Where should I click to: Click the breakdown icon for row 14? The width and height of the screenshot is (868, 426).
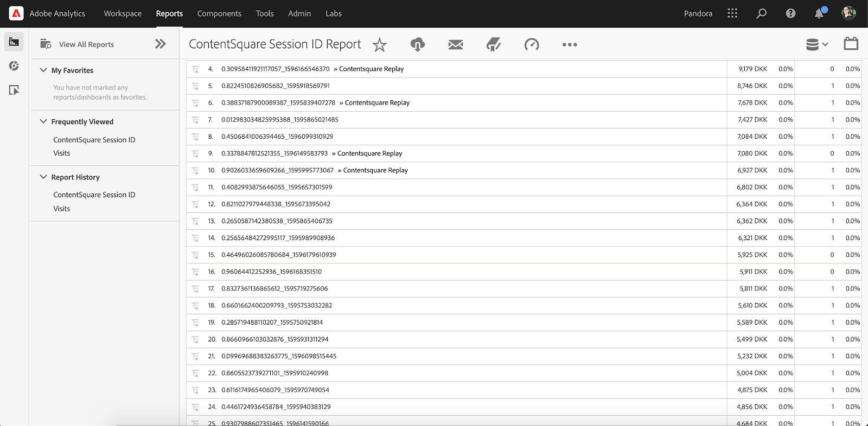coord(195,238)
